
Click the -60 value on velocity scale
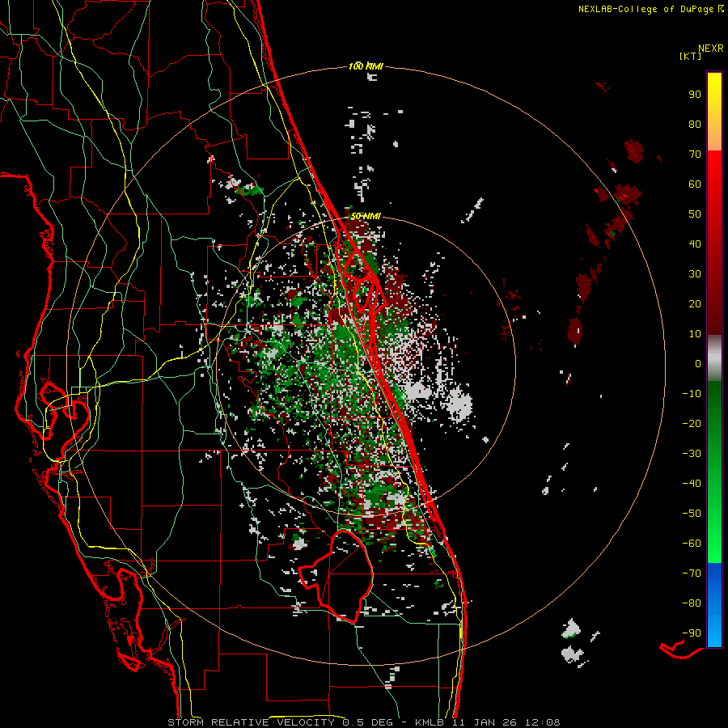692,544
